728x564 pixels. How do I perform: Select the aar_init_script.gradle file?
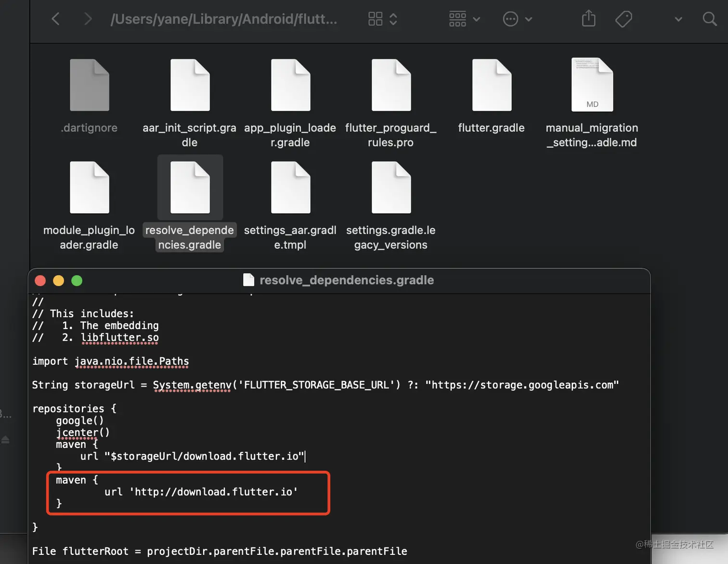[x=190, y=85]
